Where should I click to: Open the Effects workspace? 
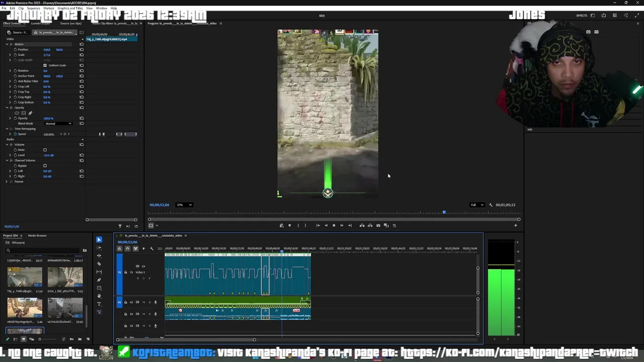click(x=582, y=16)
